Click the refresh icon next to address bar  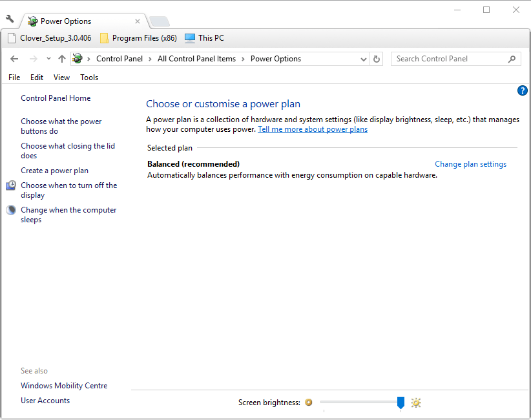tap(376, 59)
